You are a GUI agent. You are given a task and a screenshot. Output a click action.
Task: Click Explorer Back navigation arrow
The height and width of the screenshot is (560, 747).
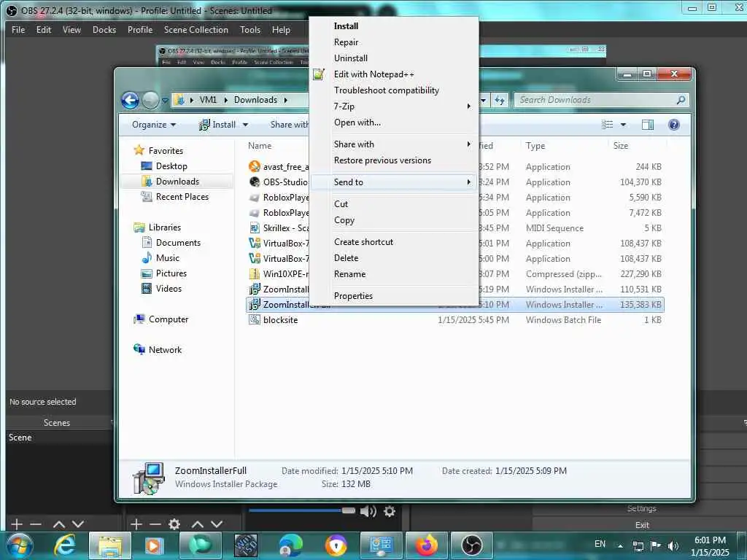coord(130,100)
